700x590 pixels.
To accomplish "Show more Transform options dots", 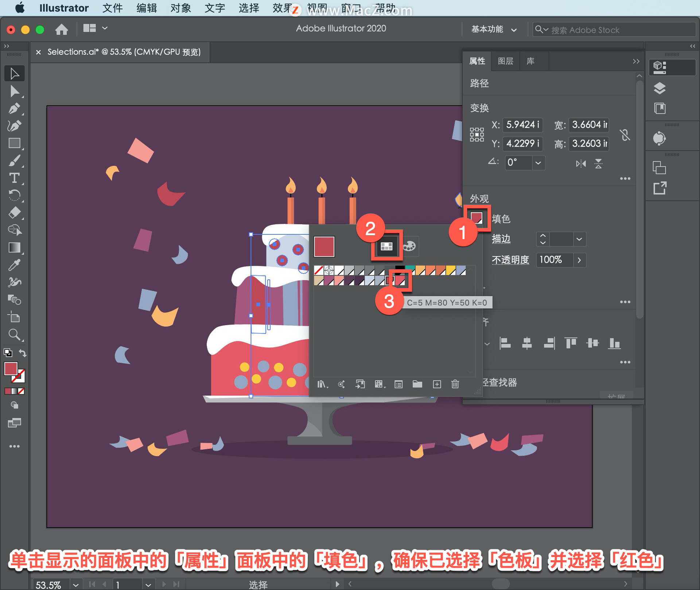I will [625, 179].
